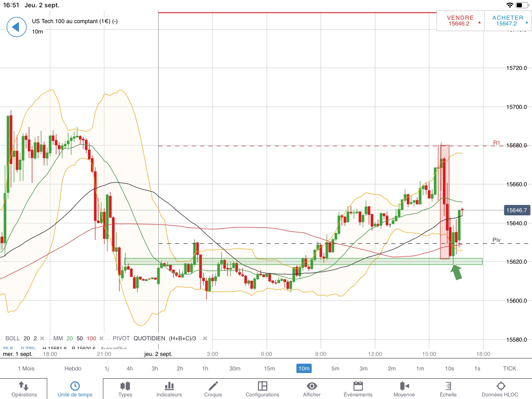
Task: Open Configurations layout icon
Action: coord(262,386)
